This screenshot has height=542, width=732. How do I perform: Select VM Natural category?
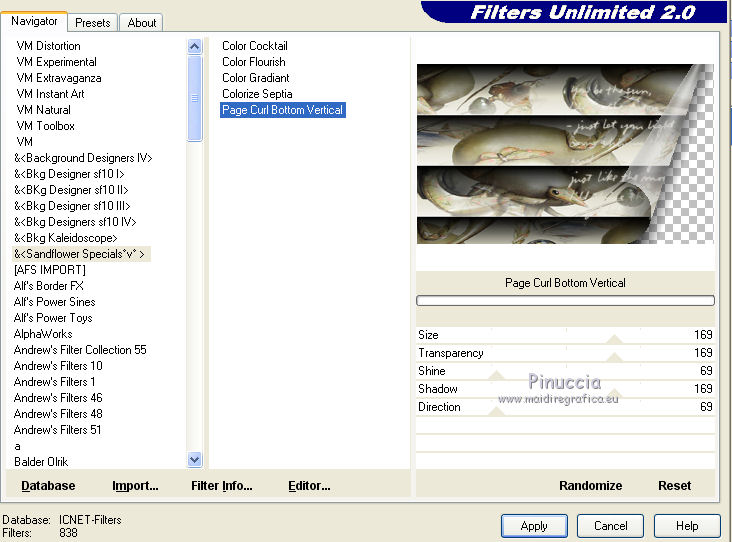click(43, 110)
